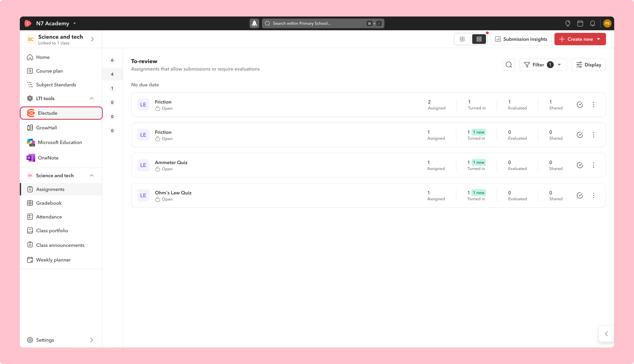
Task: Collapse the LTI tools section
Action: 92,99
